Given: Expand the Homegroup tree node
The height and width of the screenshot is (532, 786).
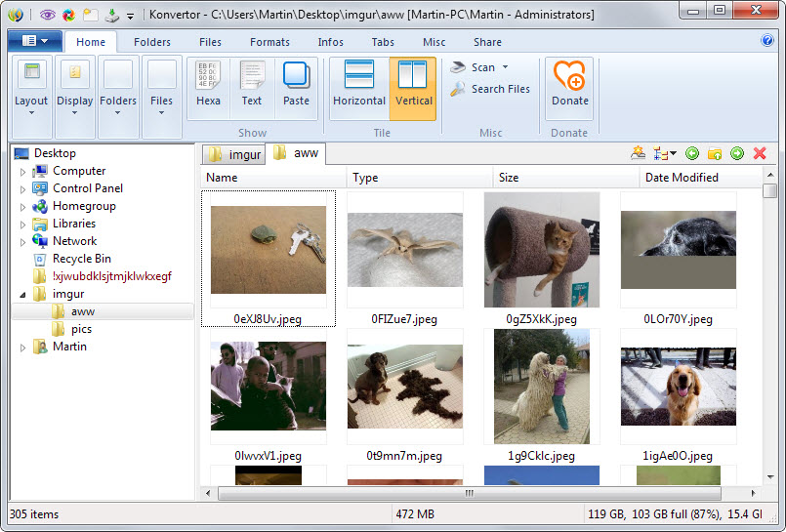Looking at the screenshot, I should [22, 207].
